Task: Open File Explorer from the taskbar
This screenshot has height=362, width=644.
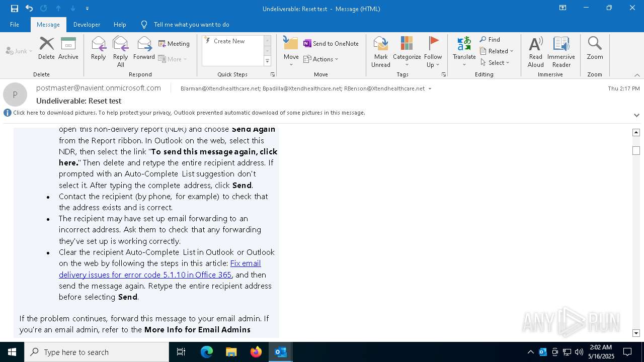Action: pos(231,352)
